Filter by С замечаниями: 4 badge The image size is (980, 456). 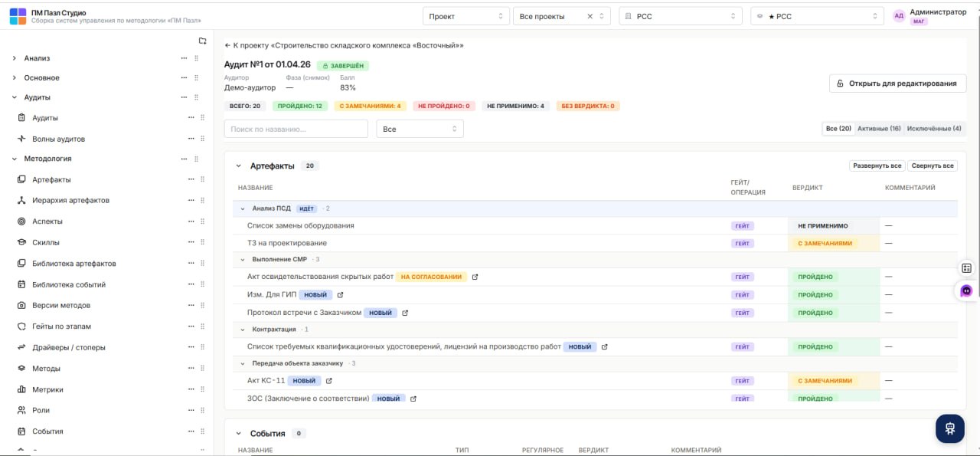click(x=370, y=106)
